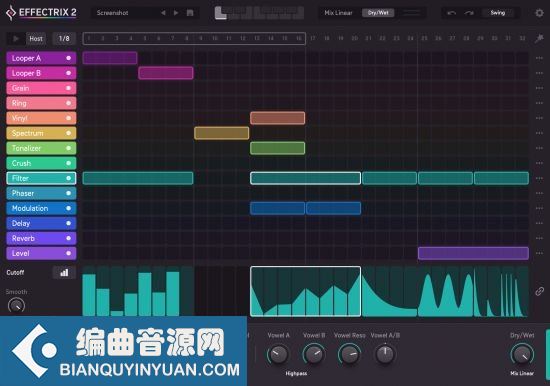Select the Phaser effect label

coord(23,193)
